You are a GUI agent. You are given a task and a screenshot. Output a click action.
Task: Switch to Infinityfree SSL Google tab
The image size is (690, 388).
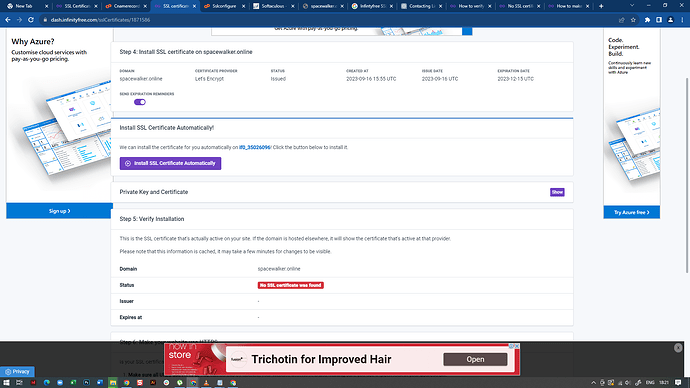coord(372,6)
